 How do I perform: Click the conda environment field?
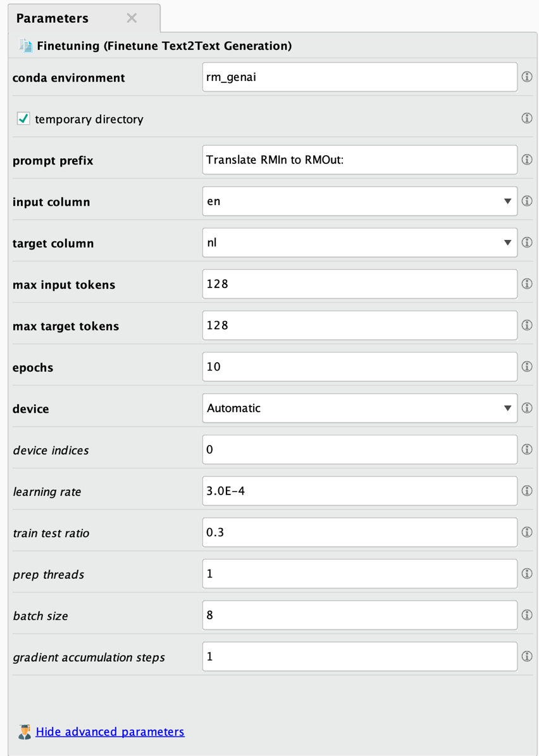click(x=359, y=77)
